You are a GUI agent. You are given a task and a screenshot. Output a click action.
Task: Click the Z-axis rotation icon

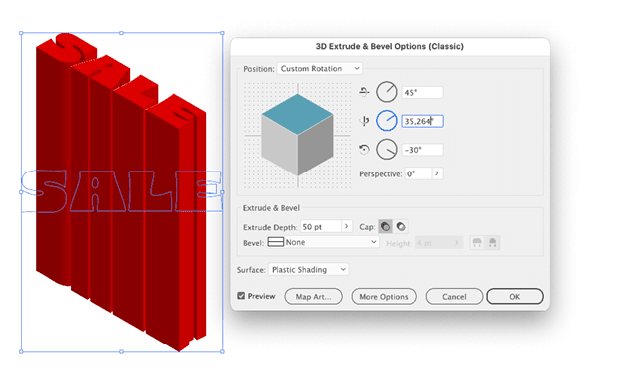tap(364, 150)
